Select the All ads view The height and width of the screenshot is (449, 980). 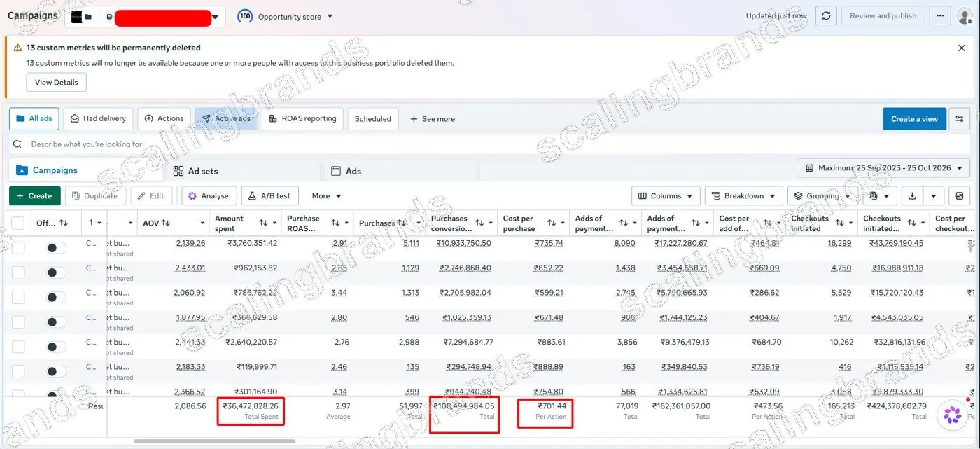pos(34,119)
